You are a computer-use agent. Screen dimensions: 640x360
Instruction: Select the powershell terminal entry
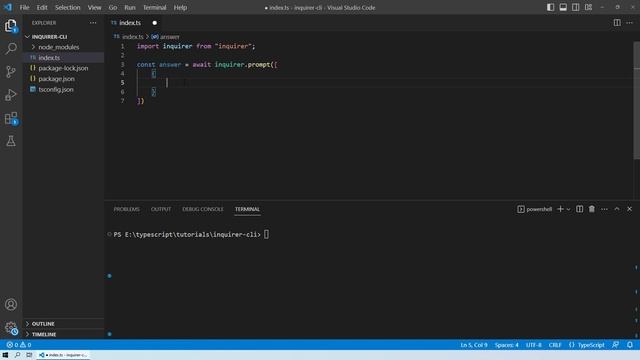(534, 209)
